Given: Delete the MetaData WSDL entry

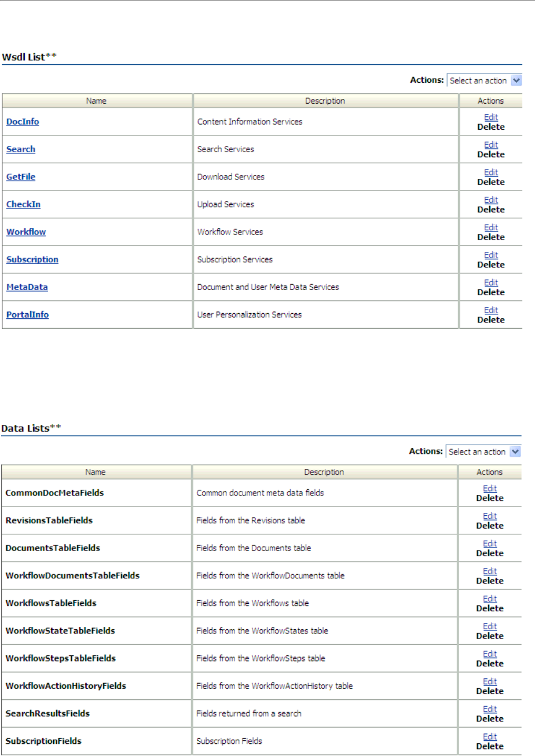Looking at the screenshot, I should pos(491,292).
